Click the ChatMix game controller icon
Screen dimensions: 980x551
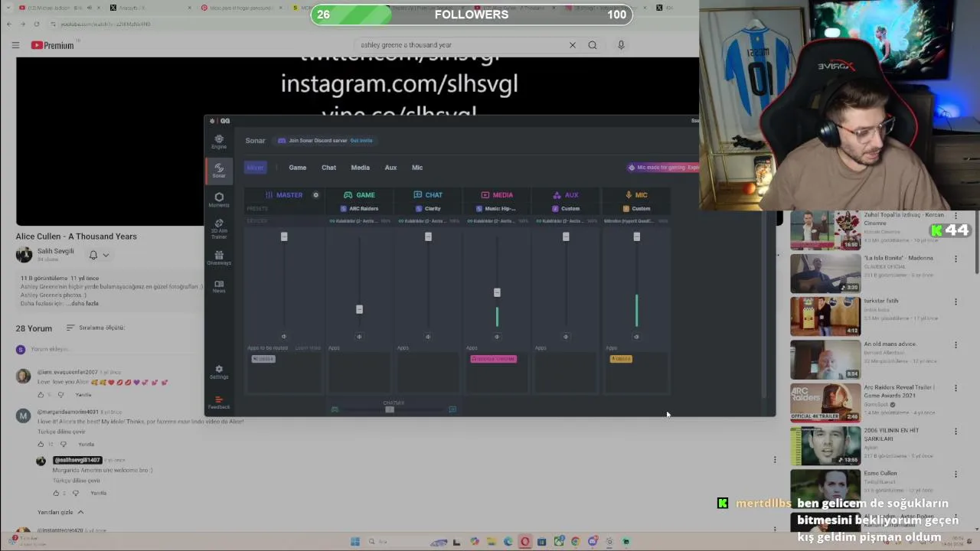(x=335, y=409)
